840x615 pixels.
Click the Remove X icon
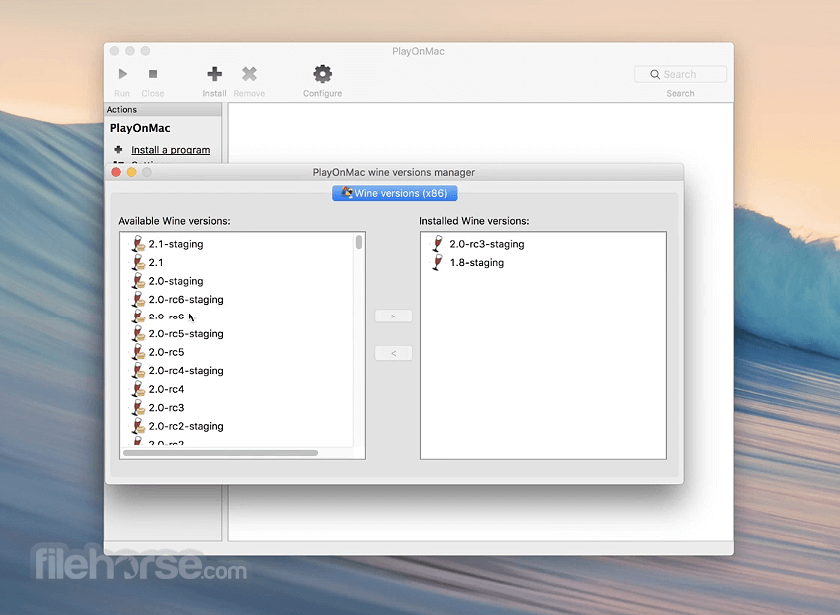coord(249,74)
